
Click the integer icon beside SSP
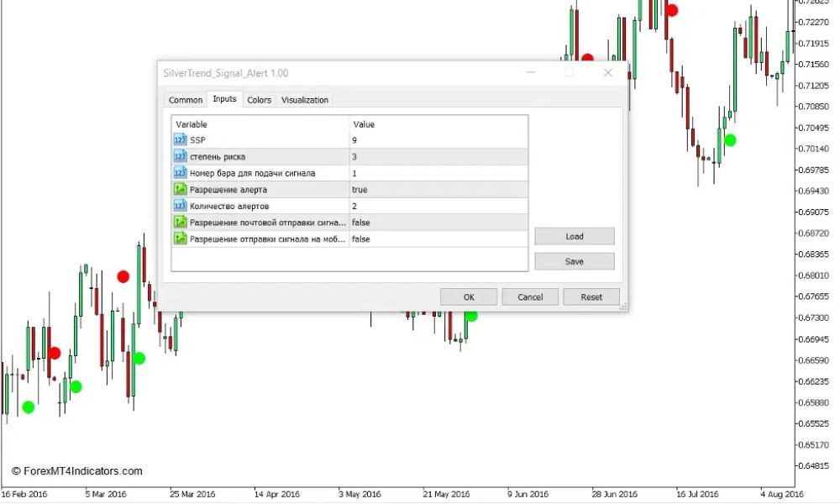point(180,140)
